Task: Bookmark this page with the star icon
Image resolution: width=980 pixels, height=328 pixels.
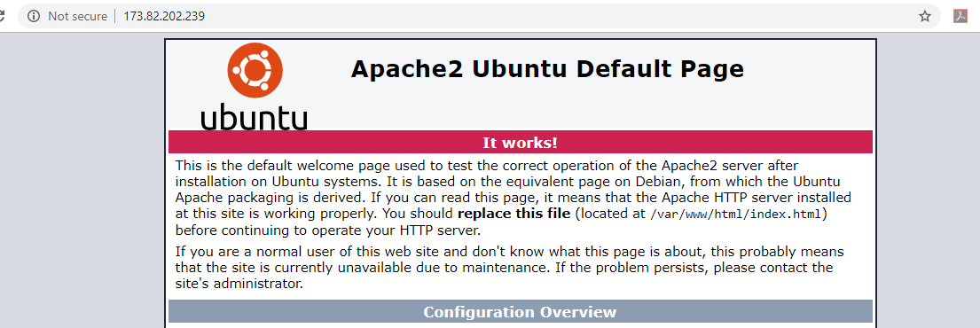Action: (x=925, y=16)
